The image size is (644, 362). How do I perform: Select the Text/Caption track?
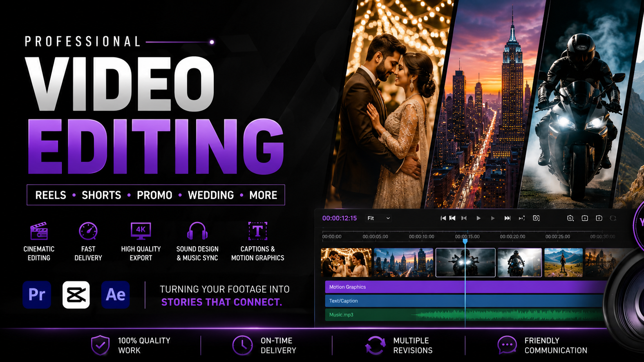pyautogui.click(x=465, y=301)
